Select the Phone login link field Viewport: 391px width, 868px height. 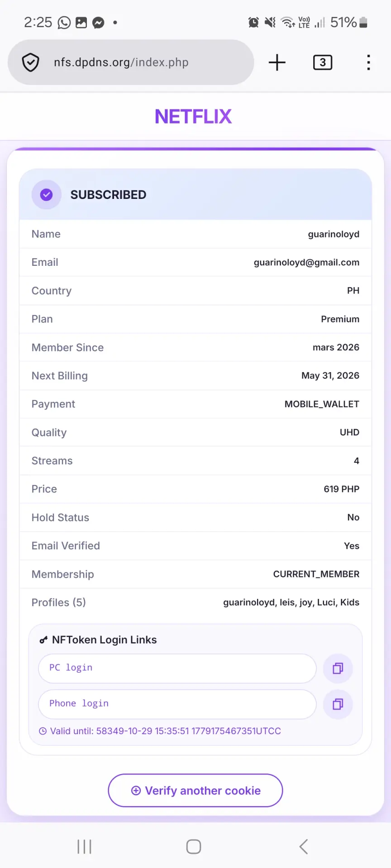(177, 704)
